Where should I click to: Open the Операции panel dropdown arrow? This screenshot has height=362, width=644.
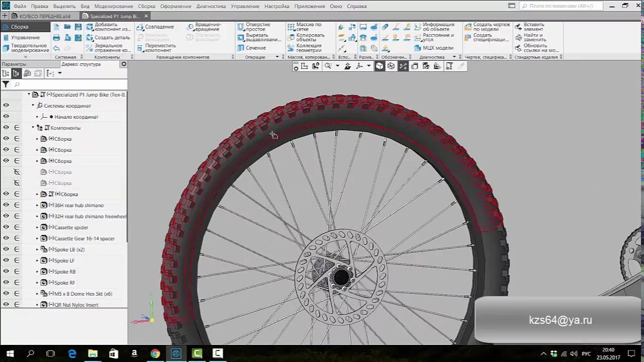(277, 57)
